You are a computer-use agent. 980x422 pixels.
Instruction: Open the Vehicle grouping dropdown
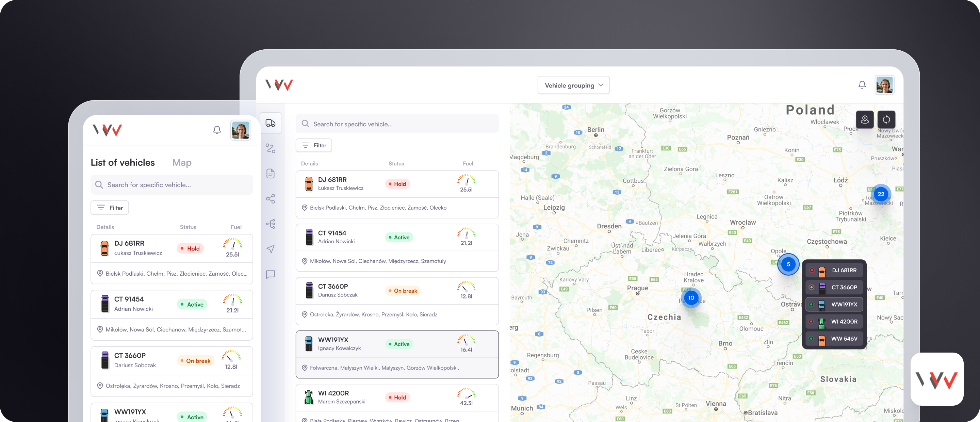(x=573, y=85)
